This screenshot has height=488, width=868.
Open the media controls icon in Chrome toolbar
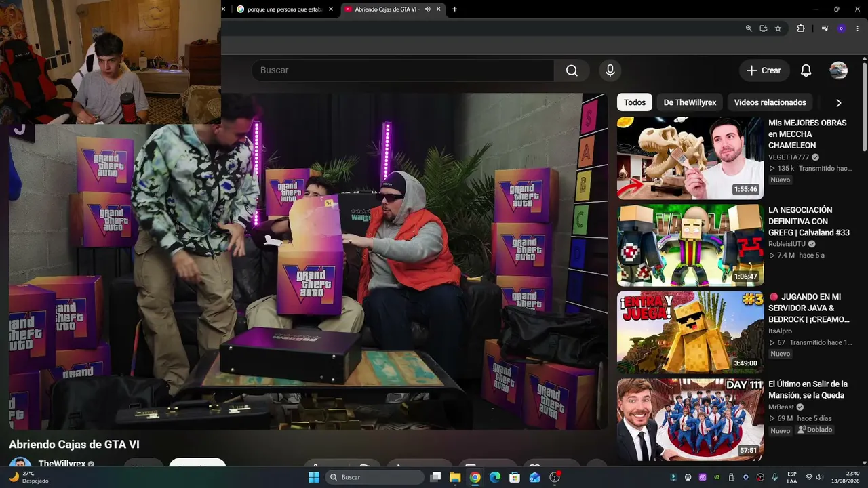[825, 28]
